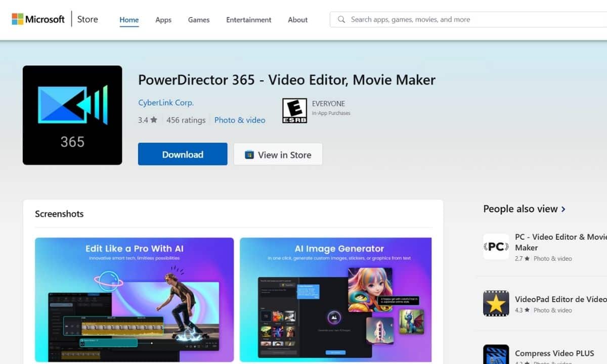607x364 pixels.
Task: Open VideoPad Editor de Vídeo listing
Action: (560, 299)
